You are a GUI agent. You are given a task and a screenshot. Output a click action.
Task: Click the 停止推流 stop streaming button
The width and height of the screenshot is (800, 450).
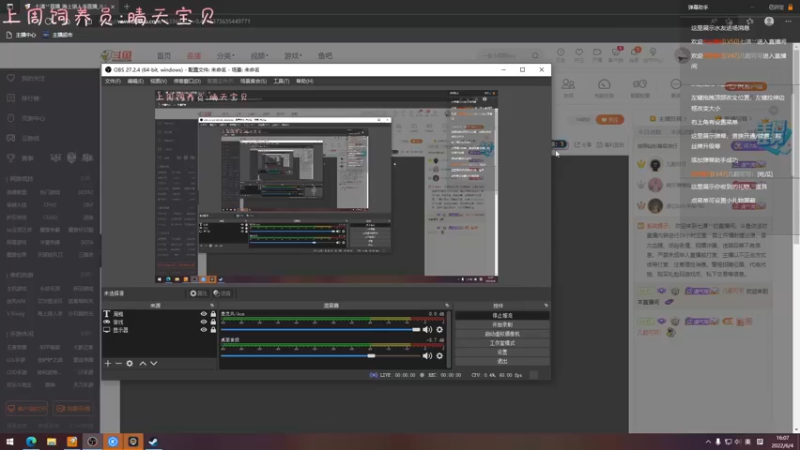502,316
